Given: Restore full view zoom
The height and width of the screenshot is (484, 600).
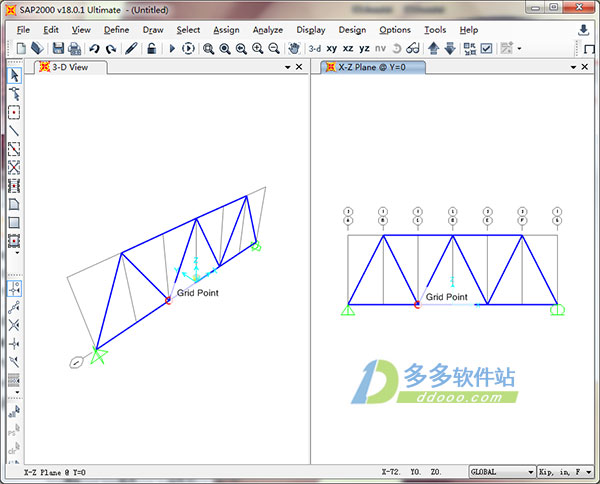Looking at the screenshot, I should tap(225, 49).
